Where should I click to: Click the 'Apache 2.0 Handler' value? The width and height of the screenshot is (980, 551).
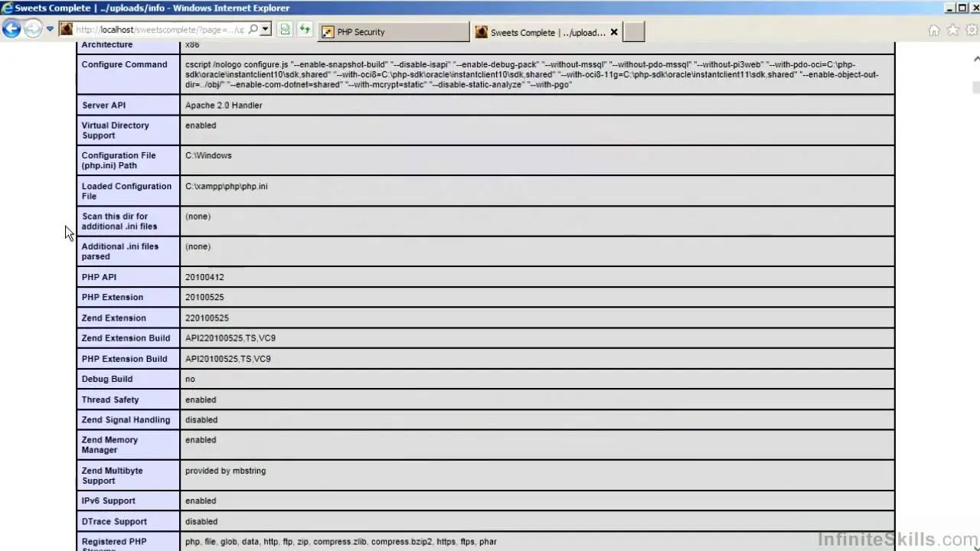(224, 105)
